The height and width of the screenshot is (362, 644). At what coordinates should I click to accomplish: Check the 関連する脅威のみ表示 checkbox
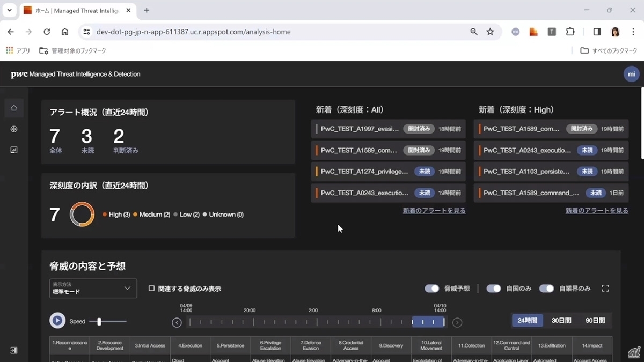pos(151,289)
